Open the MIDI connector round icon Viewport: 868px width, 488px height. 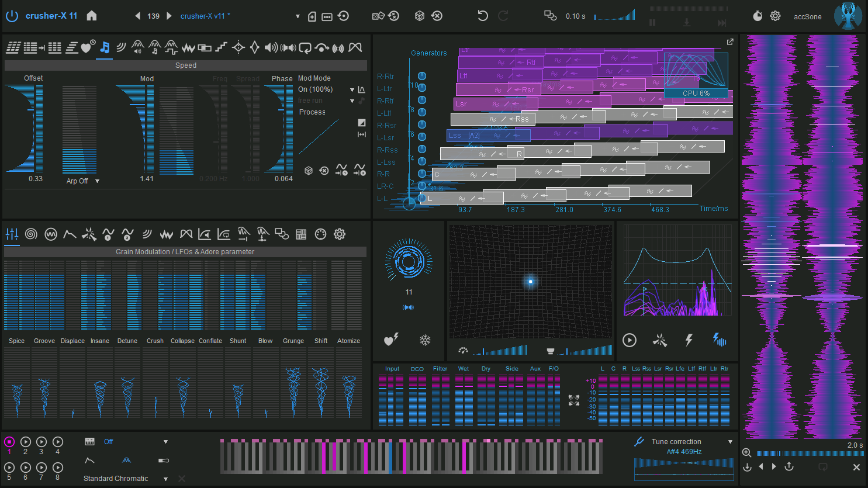coord(320,234)
